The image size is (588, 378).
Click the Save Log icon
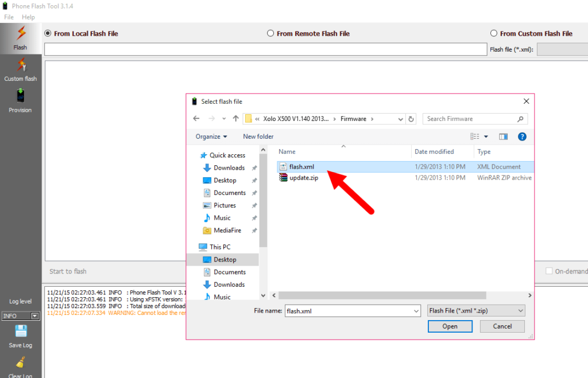21,331
